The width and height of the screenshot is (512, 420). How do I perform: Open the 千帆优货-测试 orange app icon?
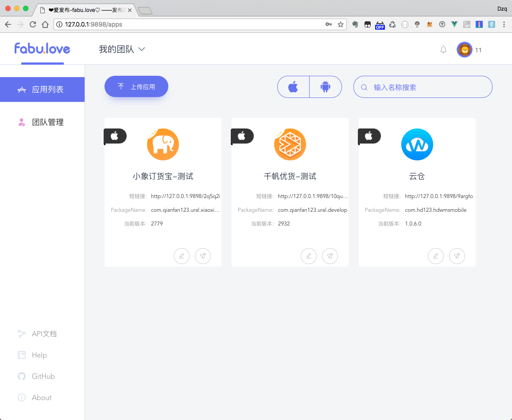[x=290, y=144]
